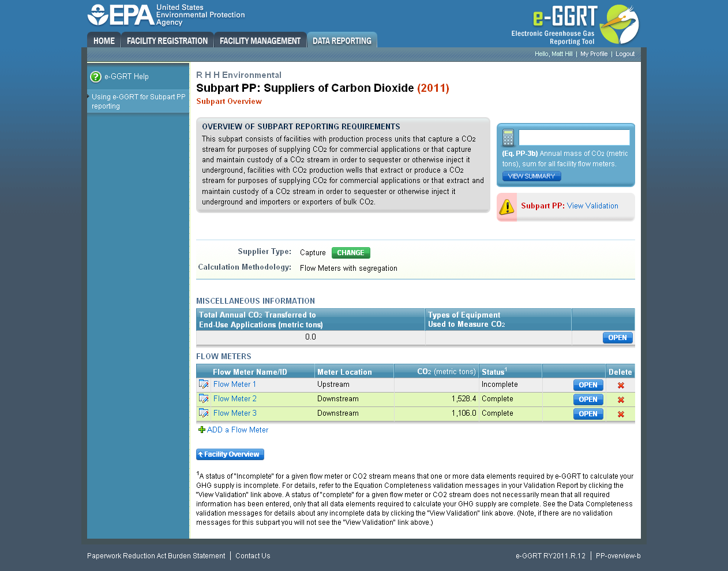Click the green plus icon to add flow meter
Screen dimensions: 728x571
pos(201,430)
